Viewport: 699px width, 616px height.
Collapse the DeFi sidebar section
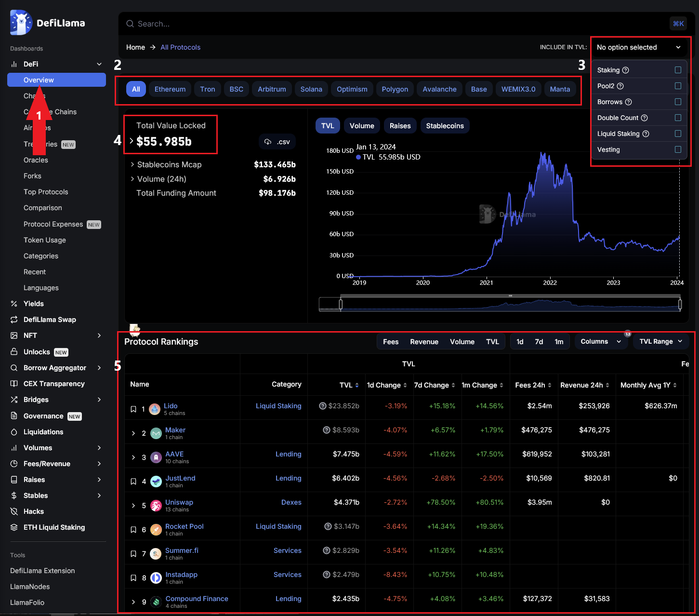click(99, 64)
